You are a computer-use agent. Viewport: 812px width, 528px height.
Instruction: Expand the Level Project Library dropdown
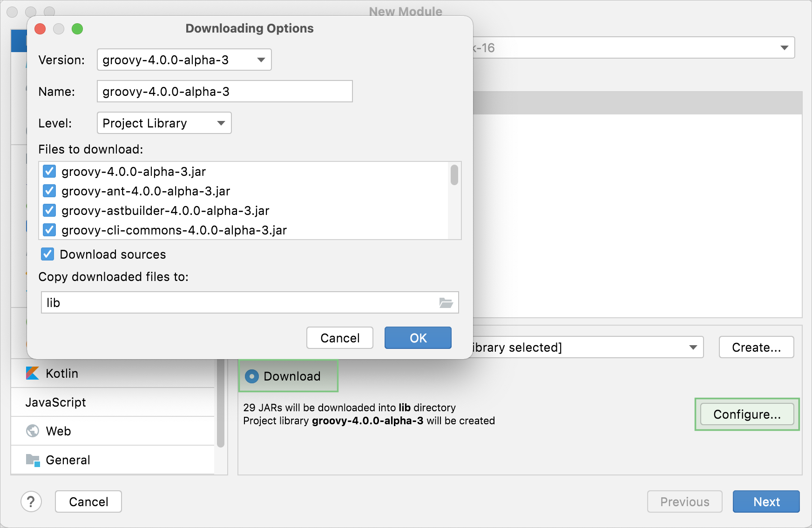164,123
